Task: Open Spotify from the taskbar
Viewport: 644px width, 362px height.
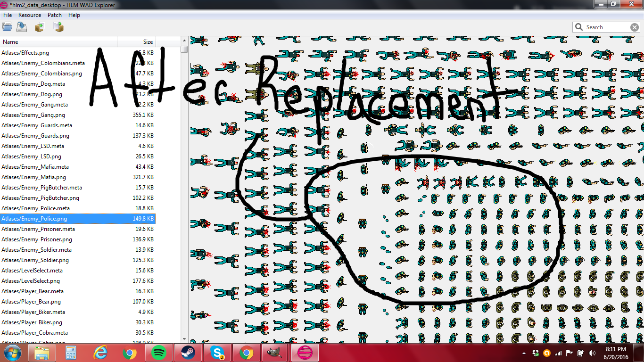Action: (159, 353)
